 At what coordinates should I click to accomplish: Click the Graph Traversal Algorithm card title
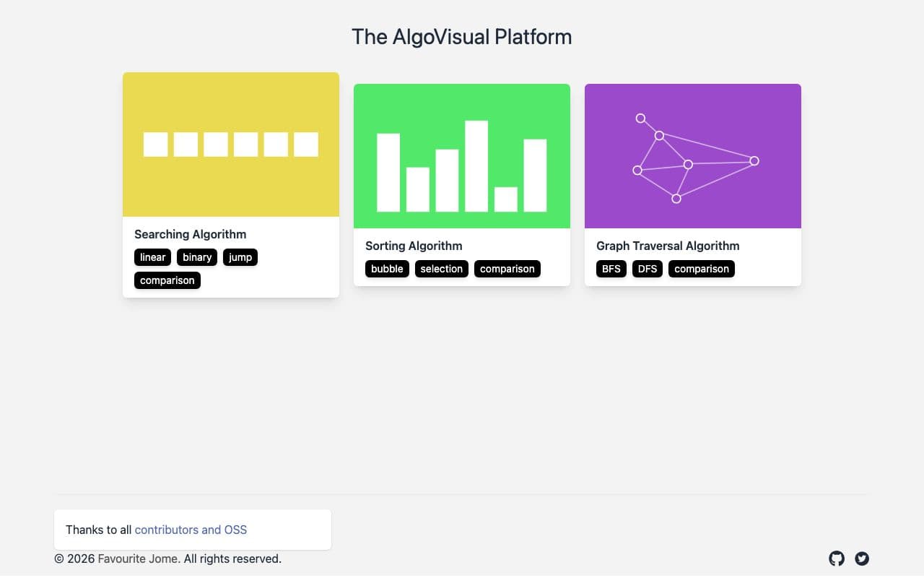(668, 246)
